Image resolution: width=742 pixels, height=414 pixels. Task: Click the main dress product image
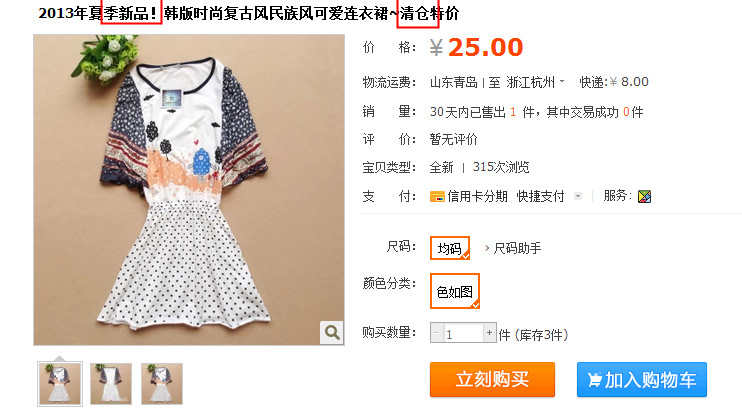[x=189, y=190]
